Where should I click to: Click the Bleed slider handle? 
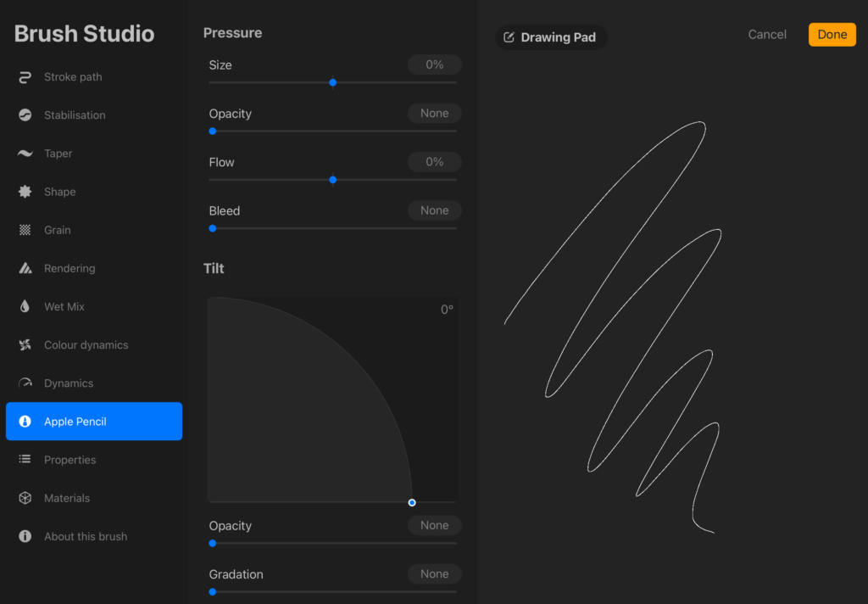click(213, 228)
